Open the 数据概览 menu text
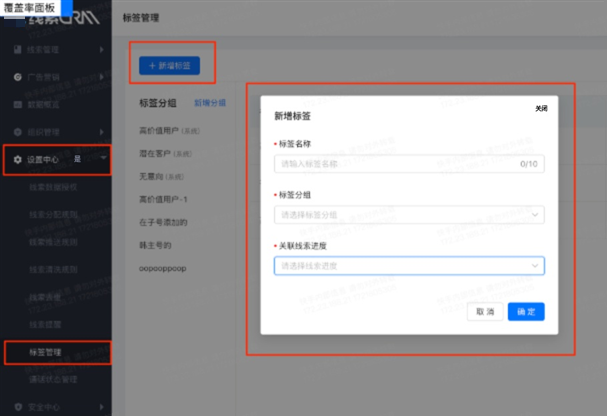Viewport: 607px width, 416px height. pos(43,104)
